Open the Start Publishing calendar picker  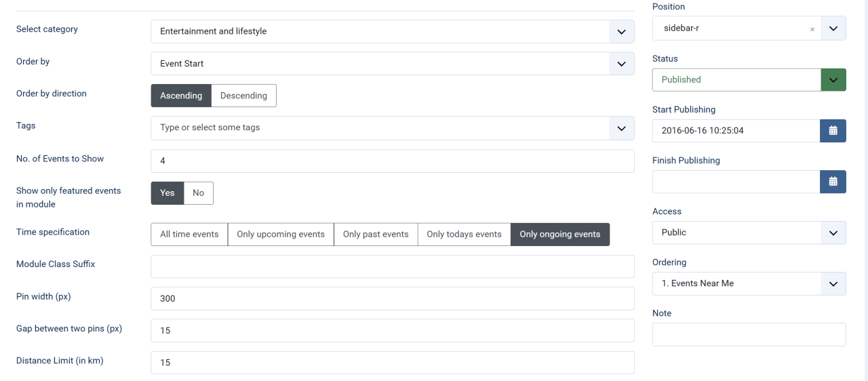click(833, 131)
